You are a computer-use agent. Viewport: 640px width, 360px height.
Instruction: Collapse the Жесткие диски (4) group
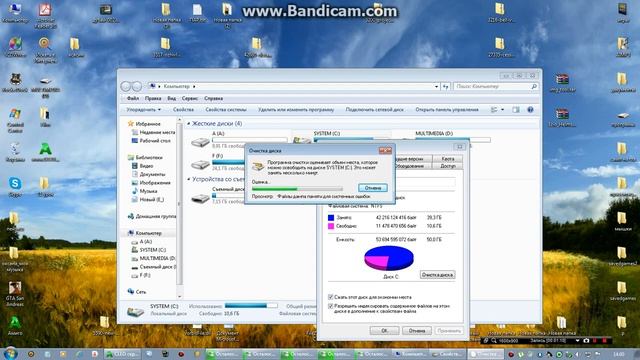tap(189, 123)
